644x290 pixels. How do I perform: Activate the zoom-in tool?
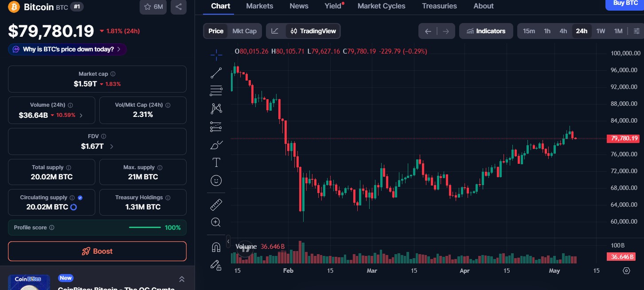pos(216,222)
